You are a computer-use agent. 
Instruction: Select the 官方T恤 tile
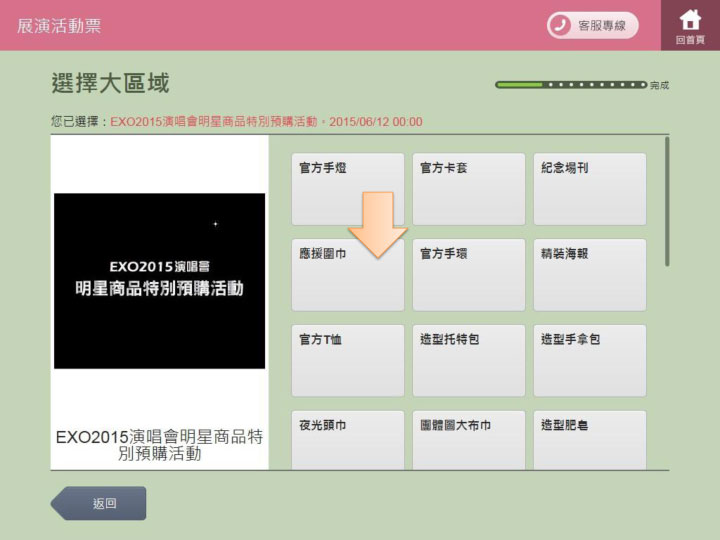(348, 361)
